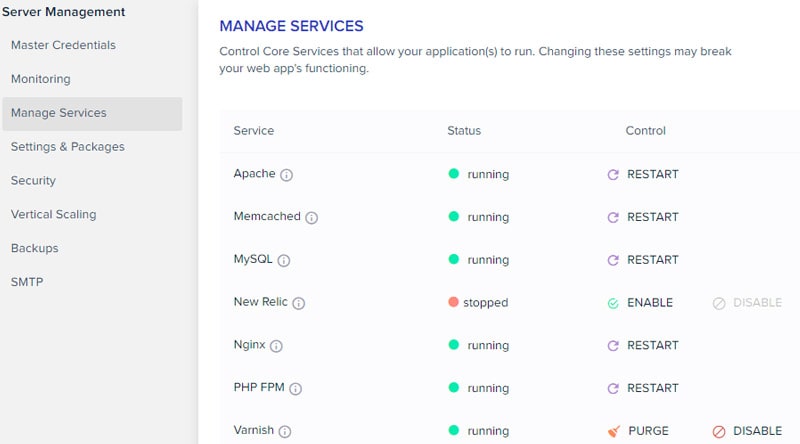The height and width of the screenshot is (444, 800).
Task: Click the info icon beside MySQL
Action: (284, 261)
